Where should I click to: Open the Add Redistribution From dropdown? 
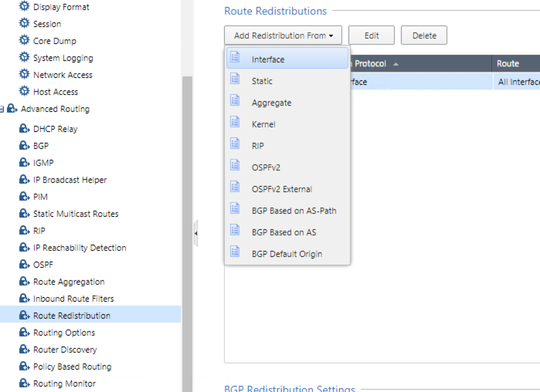pyautogui.click(x=283, y=35)
